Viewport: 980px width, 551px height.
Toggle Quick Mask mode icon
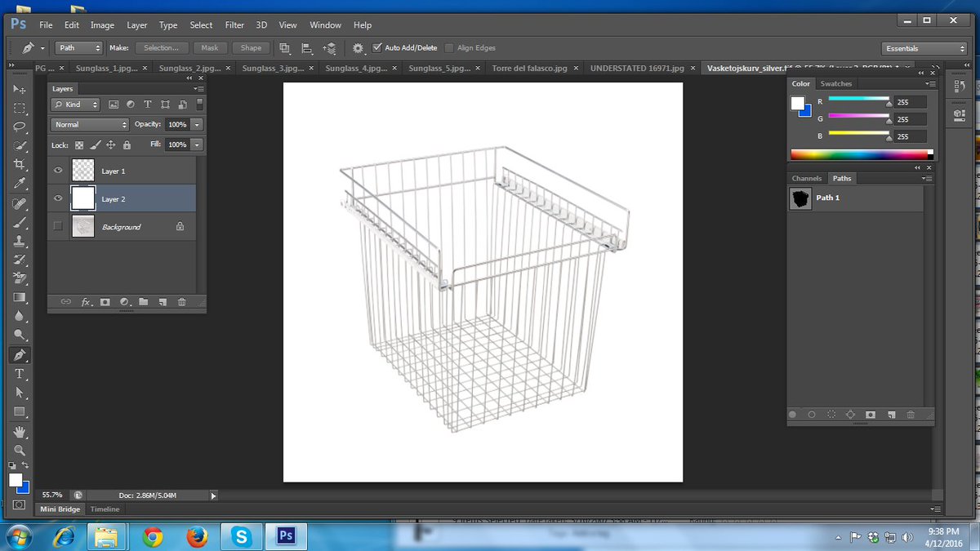(x=19, y=505)
